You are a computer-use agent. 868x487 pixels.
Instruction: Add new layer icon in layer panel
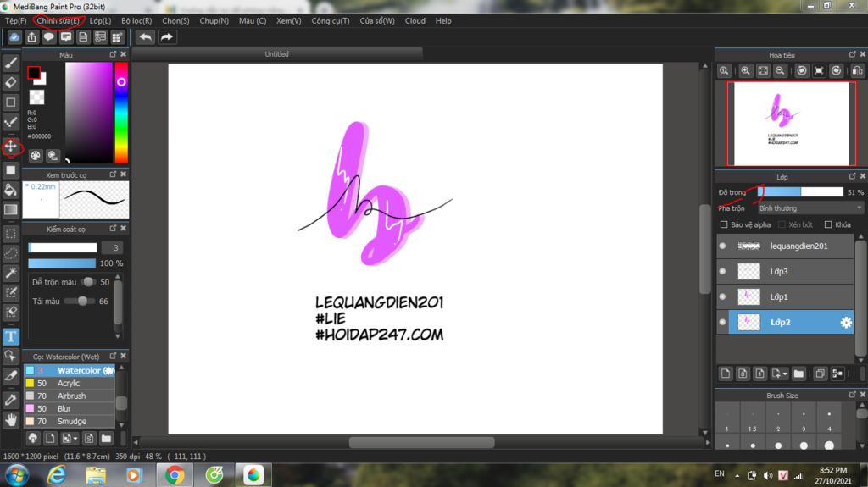pos(726,374)
